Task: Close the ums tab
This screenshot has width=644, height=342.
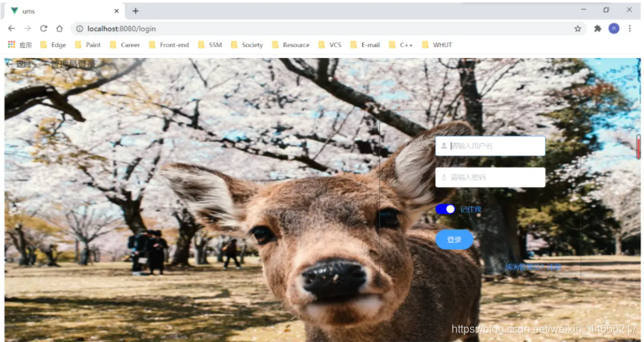Action: 116,11
